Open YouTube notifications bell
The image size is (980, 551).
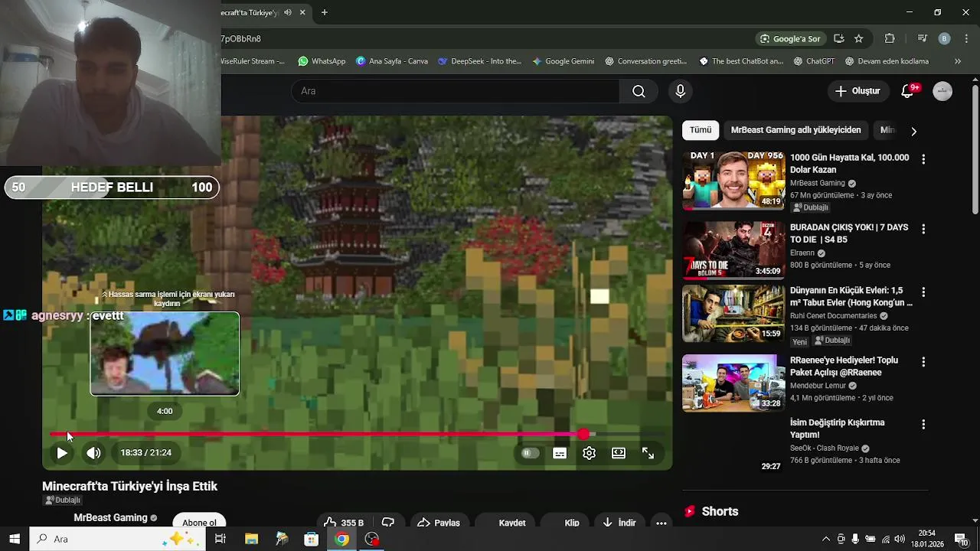(x=908, y=91)
